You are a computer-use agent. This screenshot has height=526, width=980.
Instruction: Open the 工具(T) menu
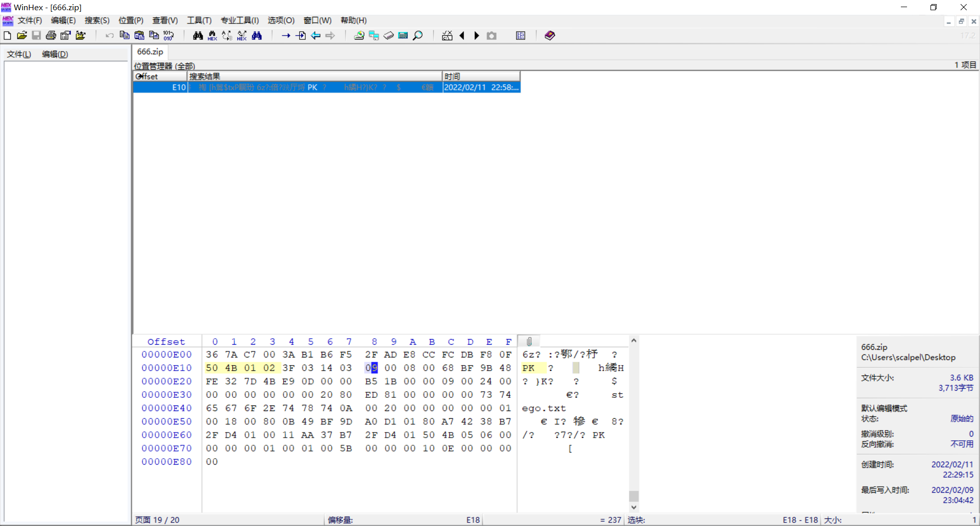tap(199, 20)
